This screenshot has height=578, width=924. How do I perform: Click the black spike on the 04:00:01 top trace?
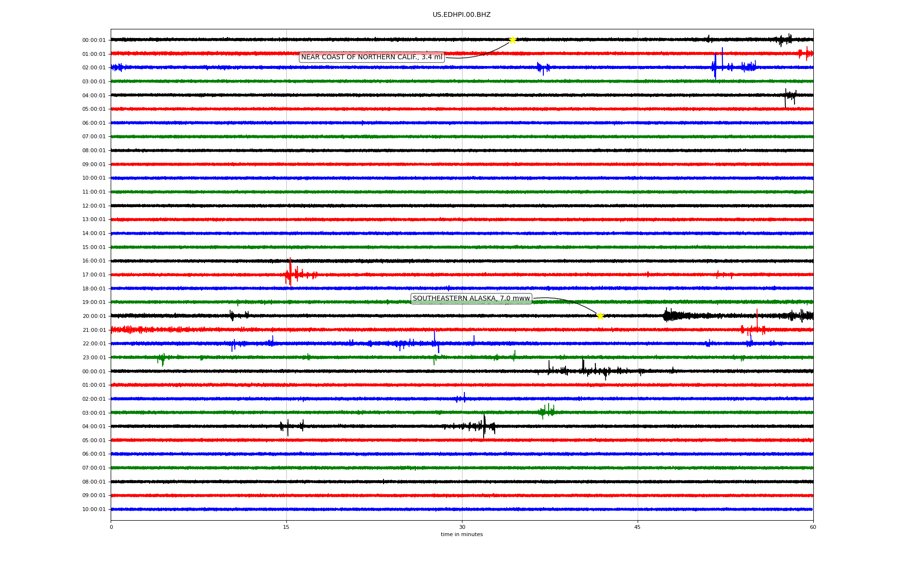(786, 97)
